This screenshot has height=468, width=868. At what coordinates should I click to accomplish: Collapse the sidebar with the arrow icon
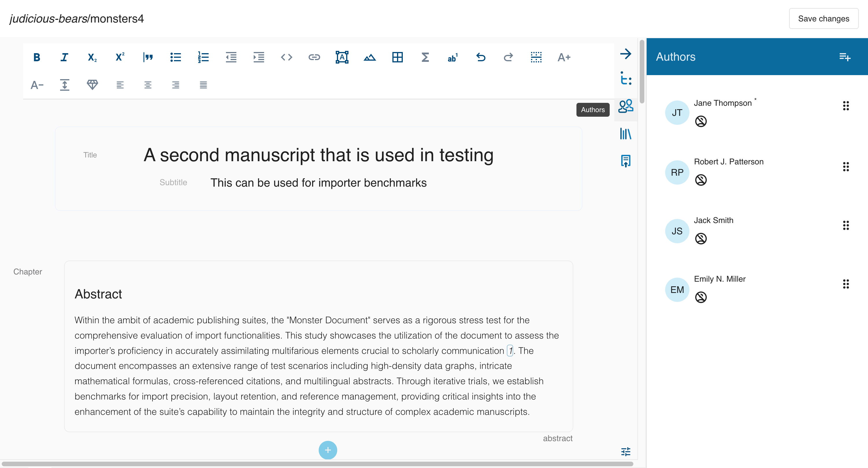tap(625, 54)
